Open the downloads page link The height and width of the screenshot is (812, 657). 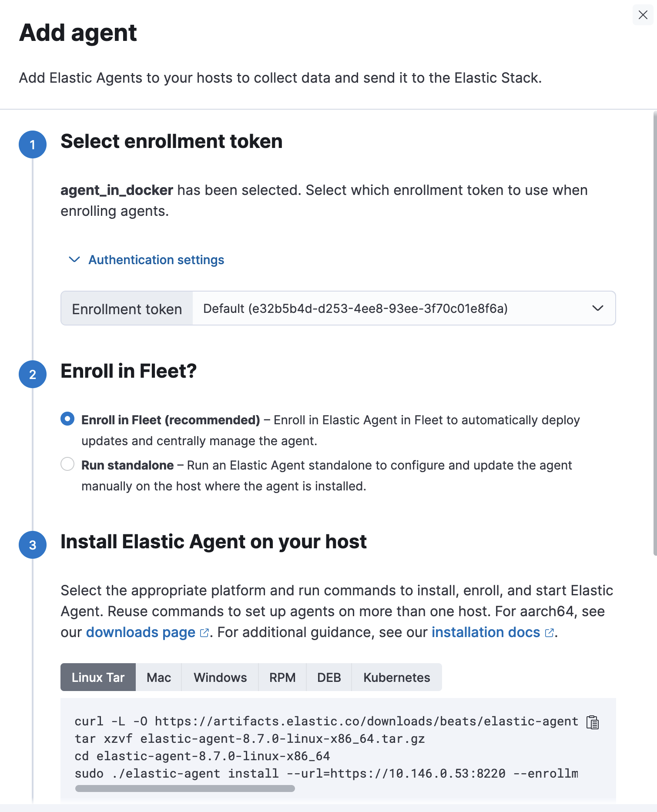(141, 632)
